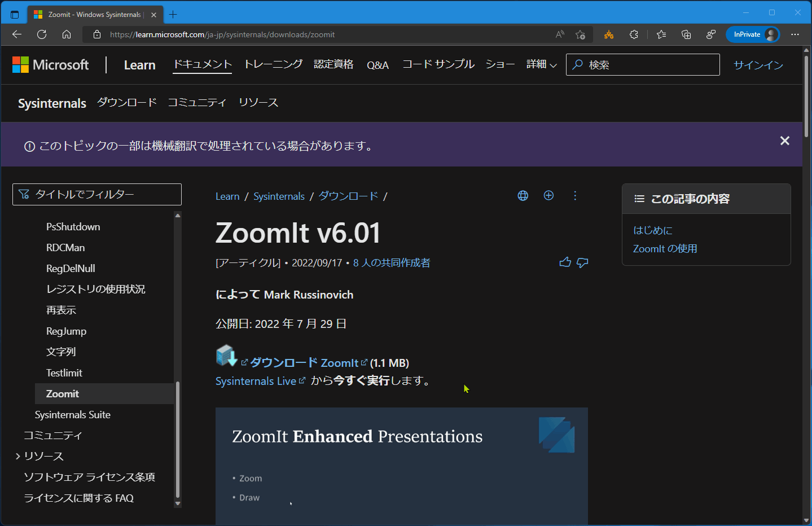Select ドキュメント in the Learn navigation
The image size is (812, 526).
(202, 64)
